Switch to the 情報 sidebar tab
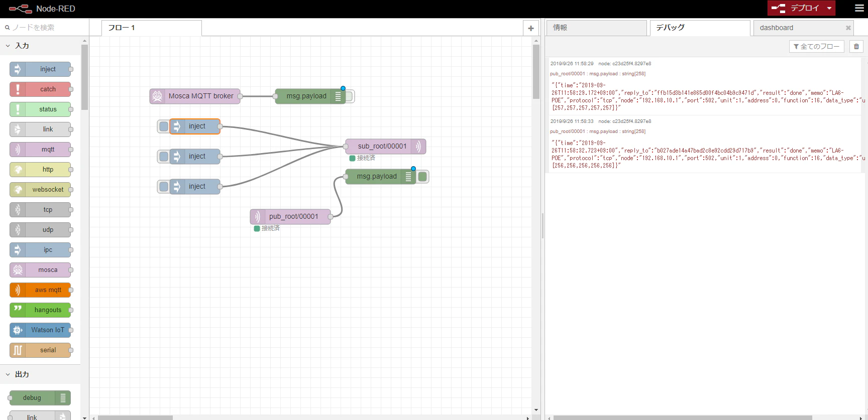This screenshot has height=420, width=868. pos(597,28)
